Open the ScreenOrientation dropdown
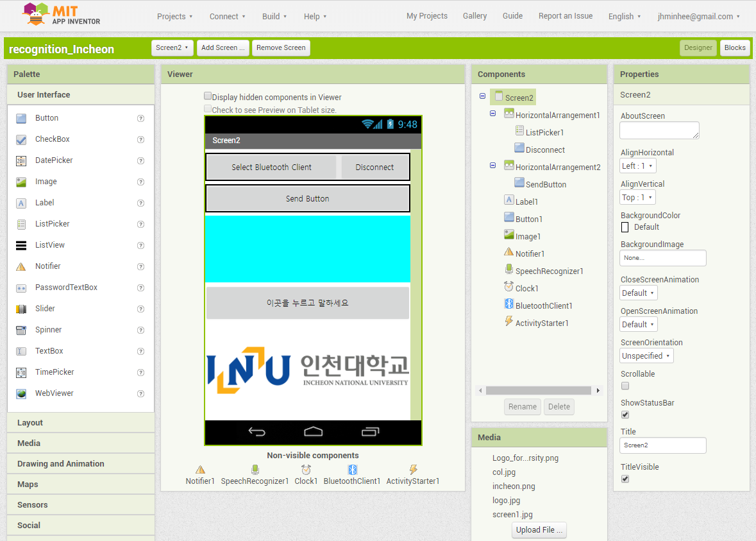 click(x=646, y=356)
